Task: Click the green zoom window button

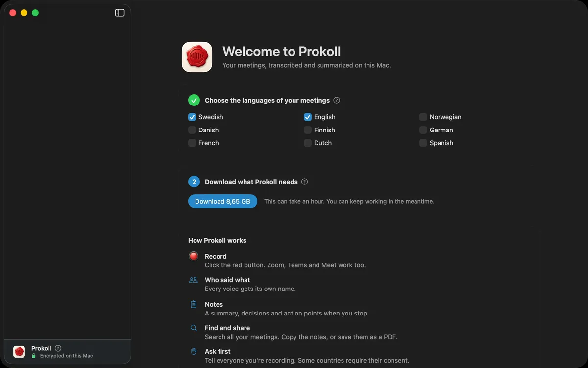Action: coord(35,13)
